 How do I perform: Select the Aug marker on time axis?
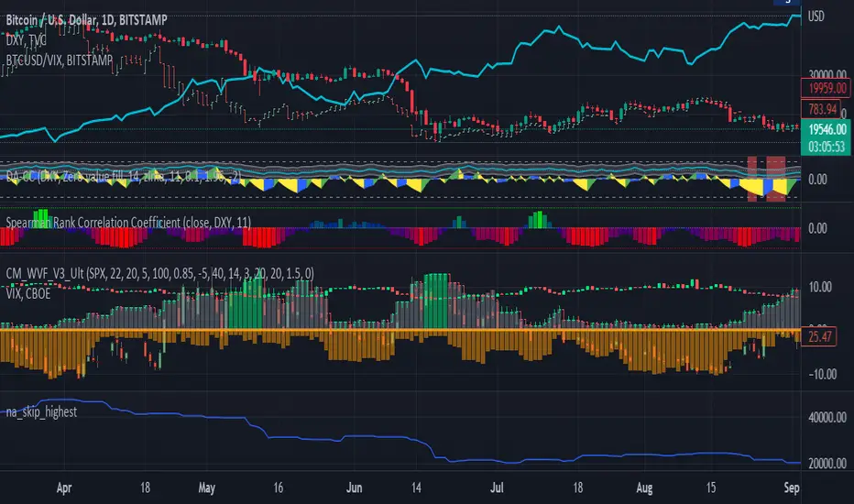644,488
